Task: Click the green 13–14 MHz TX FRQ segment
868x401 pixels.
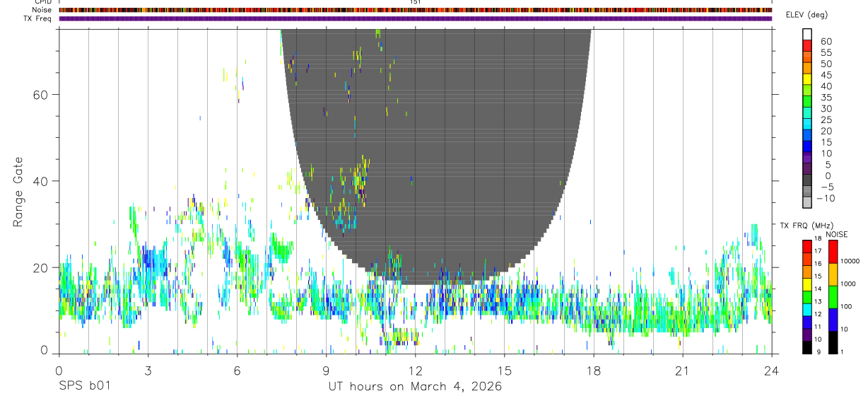Action: click(807, 296)
